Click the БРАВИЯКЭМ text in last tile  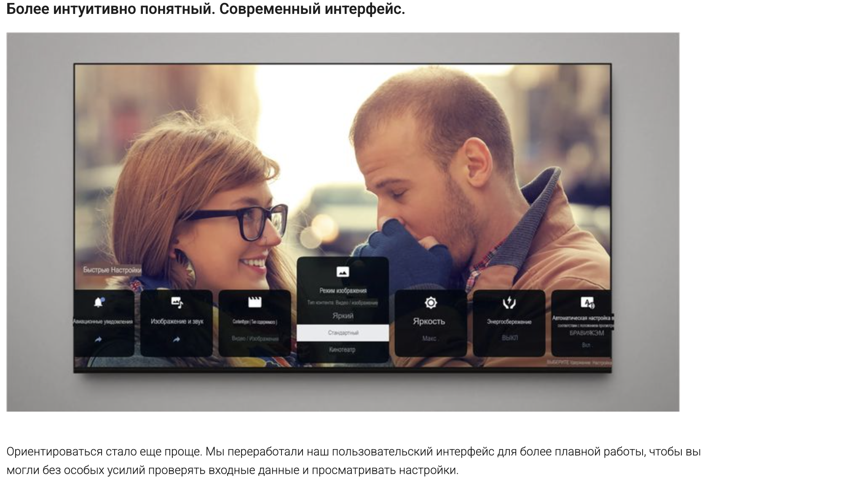pos(587,333)
